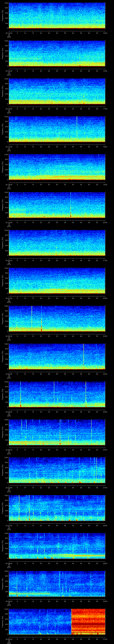Viewport: 114px width, 644px height.
Task: Click the 20:24:00 timestamp label
Action: pos(9,411)
